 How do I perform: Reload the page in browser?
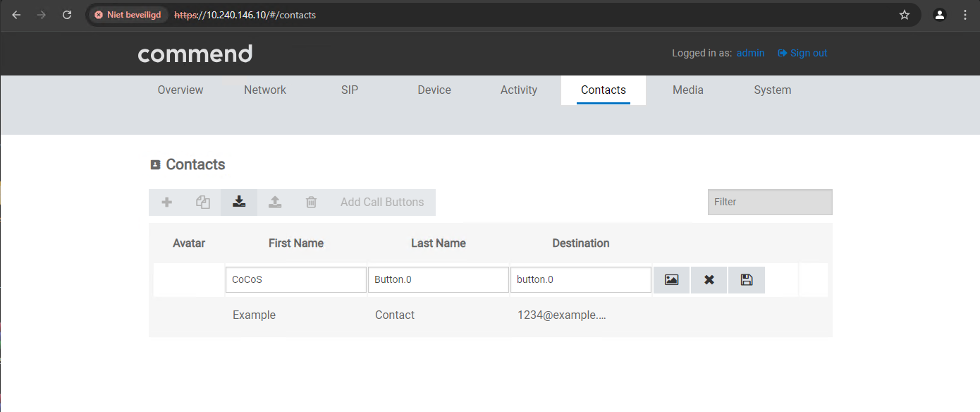pyautogui.click(x=67, y=15)
